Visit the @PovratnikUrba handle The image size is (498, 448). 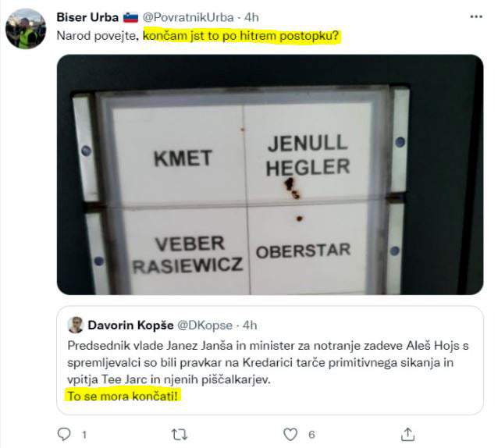[x=185, y=17]
